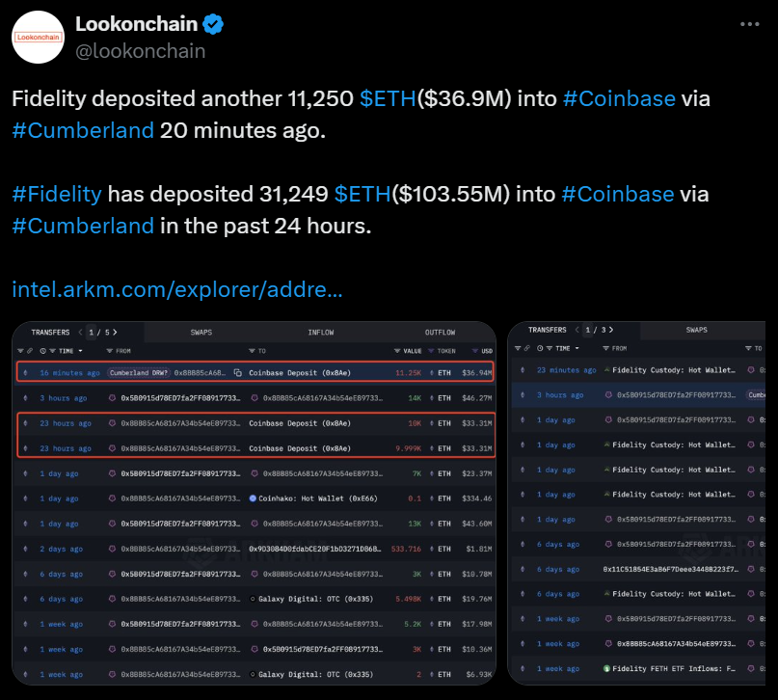The width and height of the screenshot is (778, 700).
Task: Switch to the OUTFLOW tab
Action: tap(440, 332)
